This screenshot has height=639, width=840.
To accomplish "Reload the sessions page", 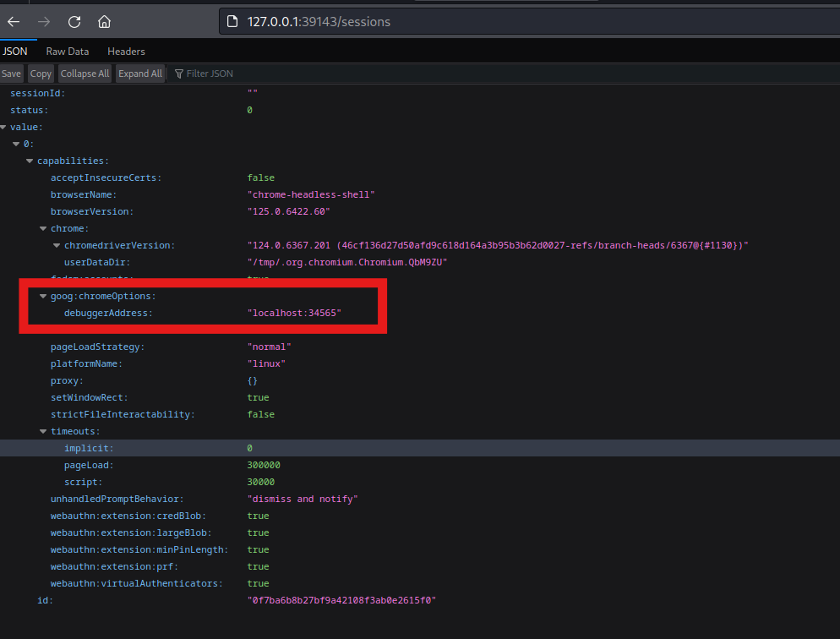I will 74,21.
